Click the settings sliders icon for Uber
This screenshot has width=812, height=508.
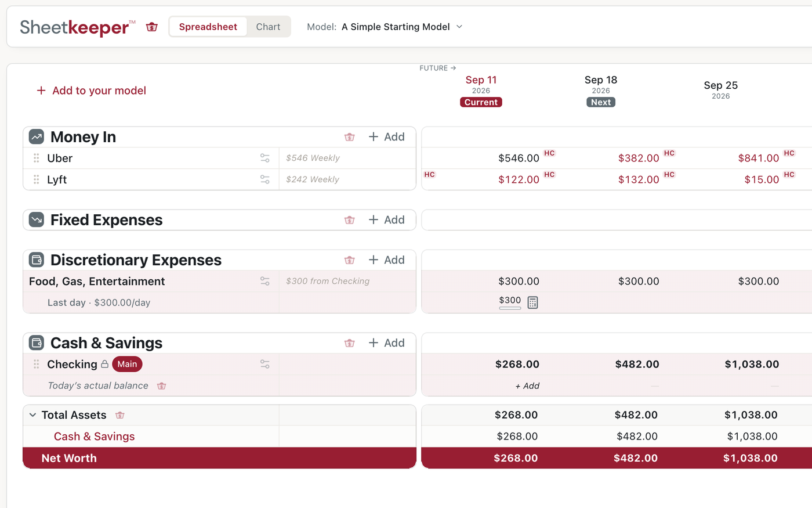pos(265,158)
